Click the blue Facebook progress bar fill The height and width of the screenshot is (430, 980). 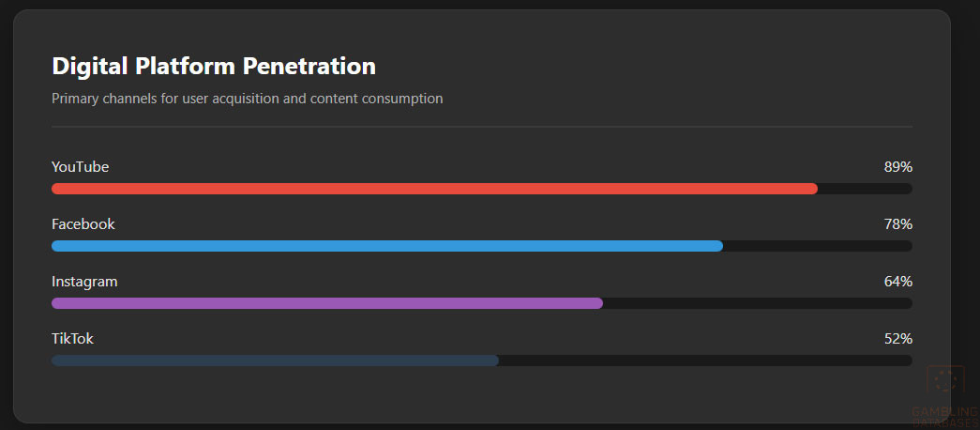[x=386, y=246]
